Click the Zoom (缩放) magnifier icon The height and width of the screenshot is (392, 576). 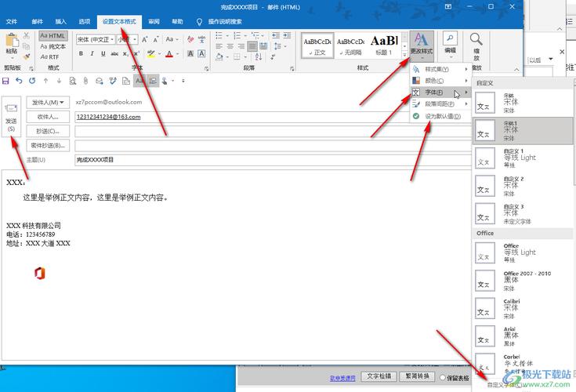click(476, 44)
